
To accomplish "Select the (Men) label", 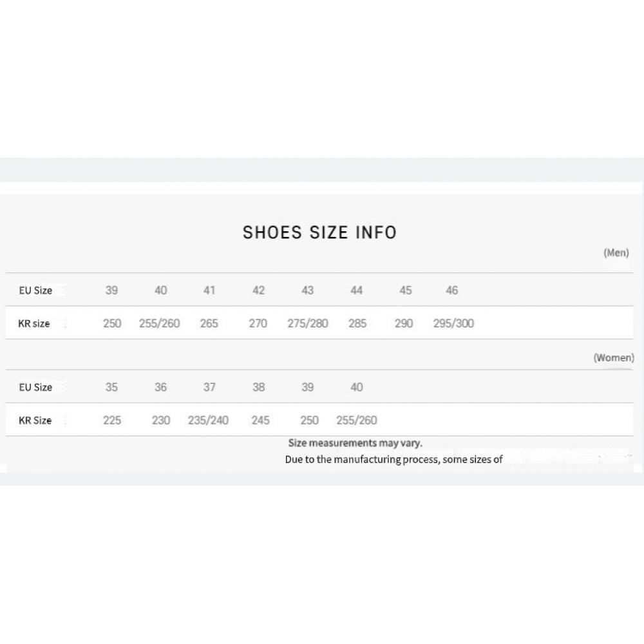I will pos(616,253).
